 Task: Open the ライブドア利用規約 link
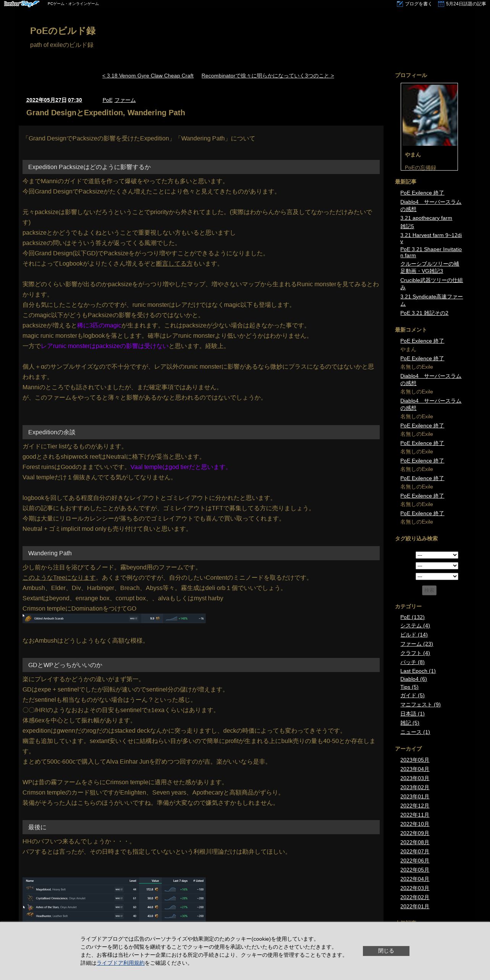(x=121, y=963)
